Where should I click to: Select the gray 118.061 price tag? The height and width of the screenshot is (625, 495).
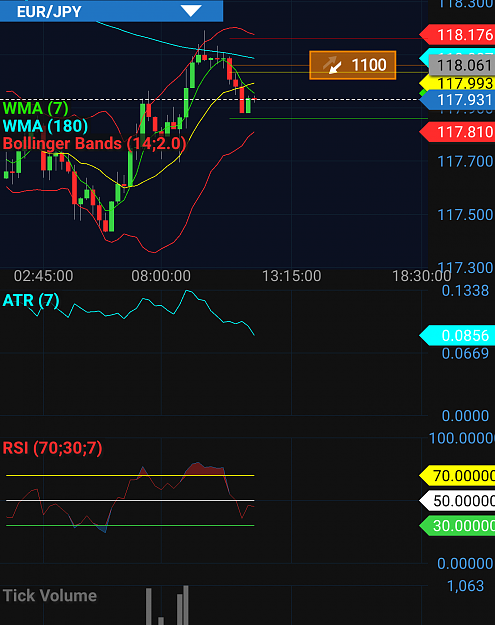pyautogui.click(x=462, y=65)
